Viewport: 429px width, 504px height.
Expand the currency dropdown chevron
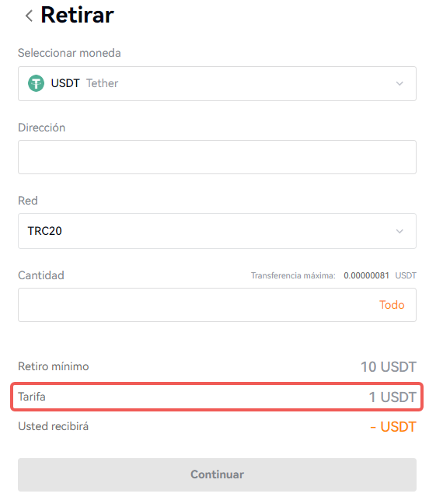click(399, 83)
